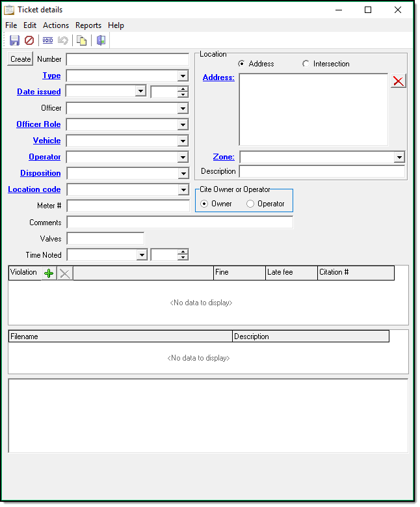This screenshot has width=420, height=507.
Task: Click in the Comments text field
Action: 179,223
